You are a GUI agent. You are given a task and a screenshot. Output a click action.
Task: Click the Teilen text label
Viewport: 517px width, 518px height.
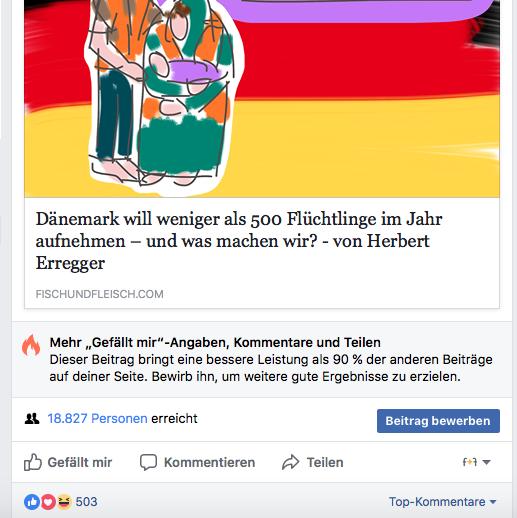coord(325,462)
